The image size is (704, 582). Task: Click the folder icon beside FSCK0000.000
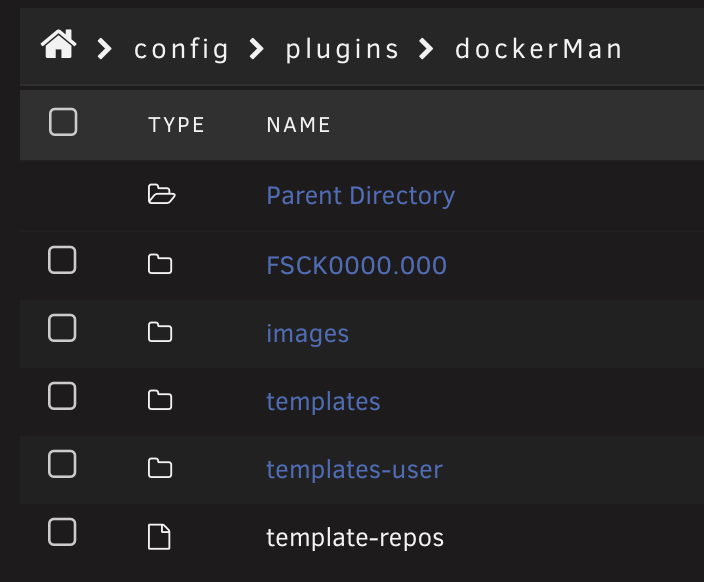[160, 264]
